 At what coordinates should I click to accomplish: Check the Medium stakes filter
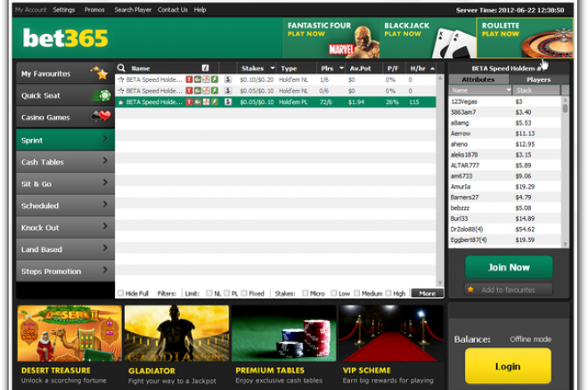tap(356, 293)
